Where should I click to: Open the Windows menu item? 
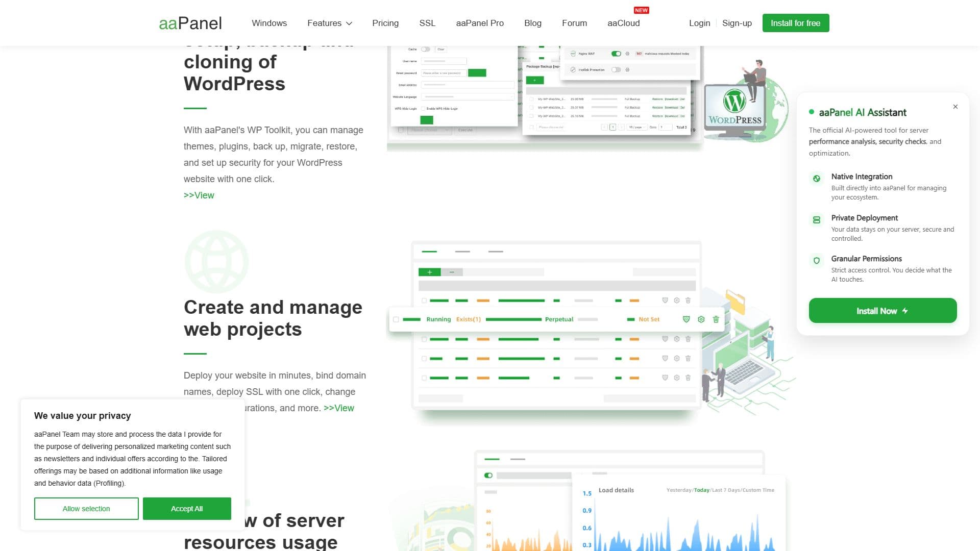click(x=269, y=23)
